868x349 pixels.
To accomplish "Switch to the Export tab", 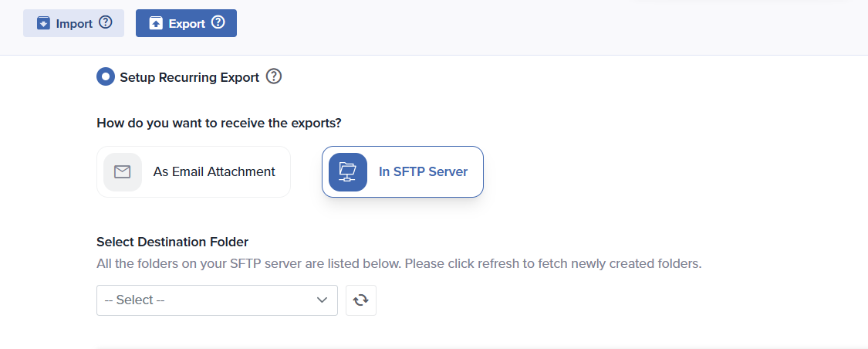I will [186, 24].
